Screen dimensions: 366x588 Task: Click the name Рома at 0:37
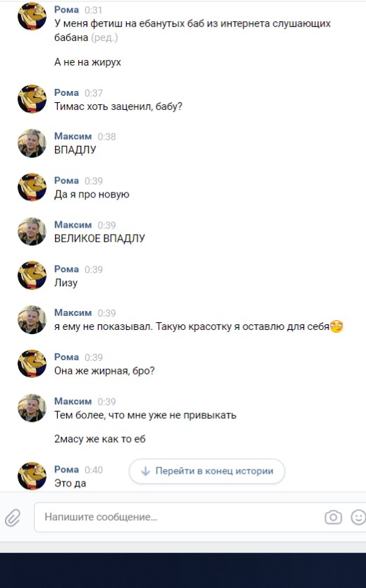(x=66, y=92)
